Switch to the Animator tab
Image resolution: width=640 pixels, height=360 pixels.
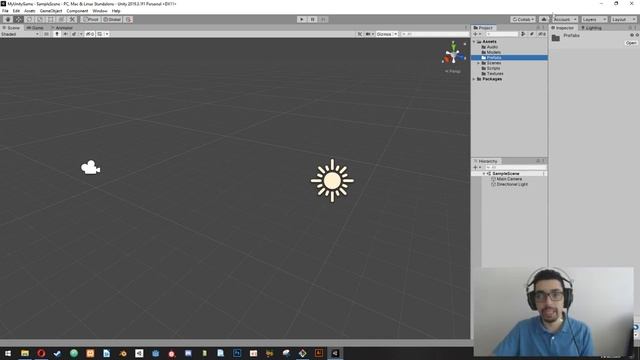[62, 28]
